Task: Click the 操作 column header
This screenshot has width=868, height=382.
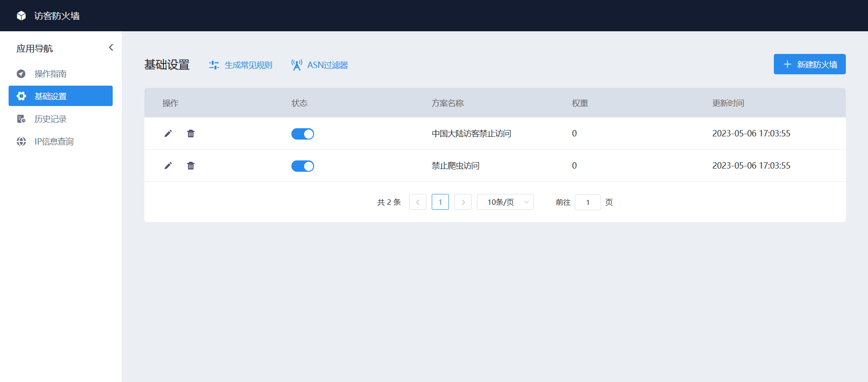Action: coord(171,103)
